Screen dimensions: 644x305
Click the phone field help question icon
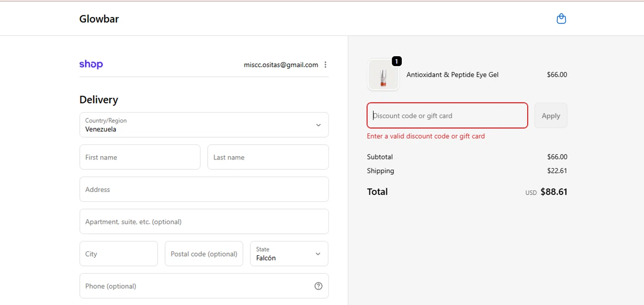click(318, 286)
